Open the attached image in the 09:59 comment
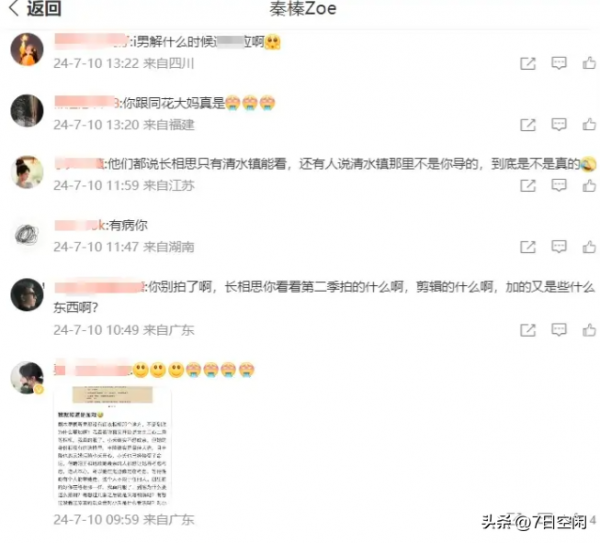The image size is (600, 543). [x=112, y=445]
